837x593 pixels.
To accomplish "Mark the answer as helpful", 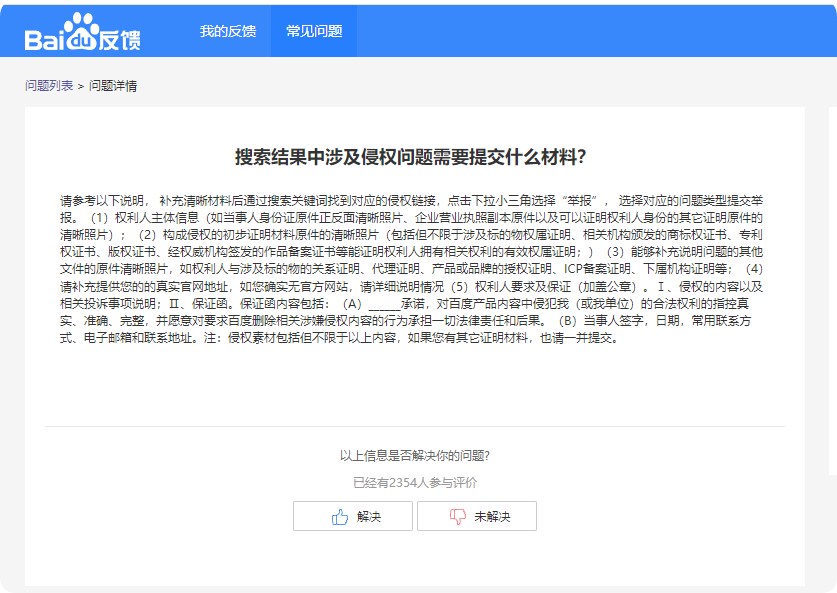I will point(351,516).
